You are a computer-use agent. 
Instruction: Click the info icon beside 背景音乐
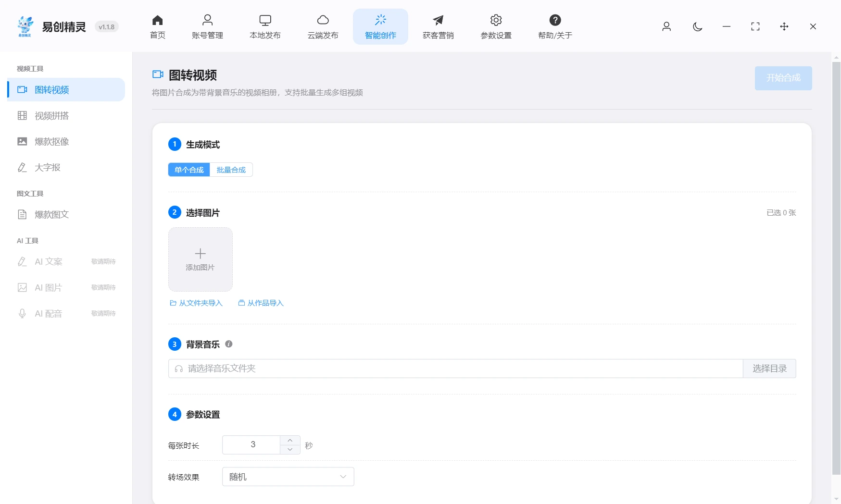click(x=229, y=344)
